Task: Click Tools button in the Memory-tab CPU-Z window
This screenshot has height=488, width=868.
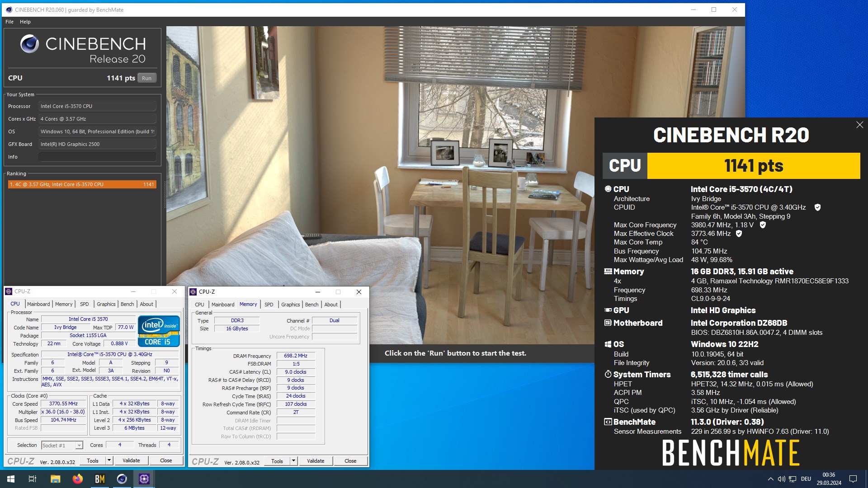Action: click(277, 461)
